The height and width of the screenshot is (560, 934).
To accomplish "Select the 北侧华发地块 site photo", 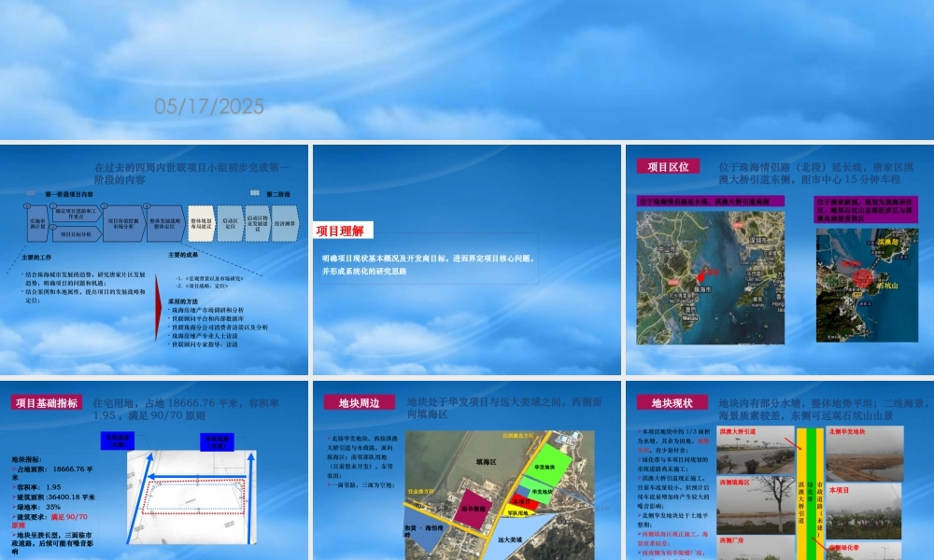I will click(x=864, y=454).
